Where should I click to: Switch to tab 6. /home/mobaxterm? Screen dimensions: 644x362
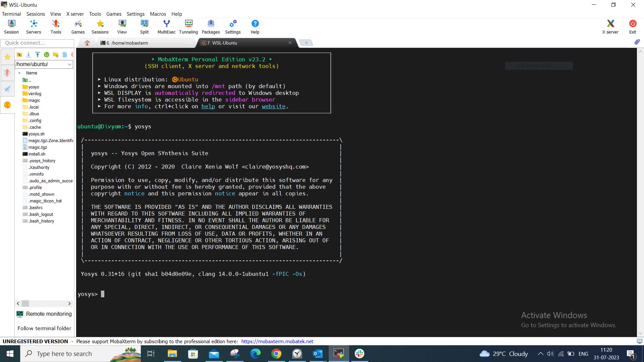click(127, 43)
